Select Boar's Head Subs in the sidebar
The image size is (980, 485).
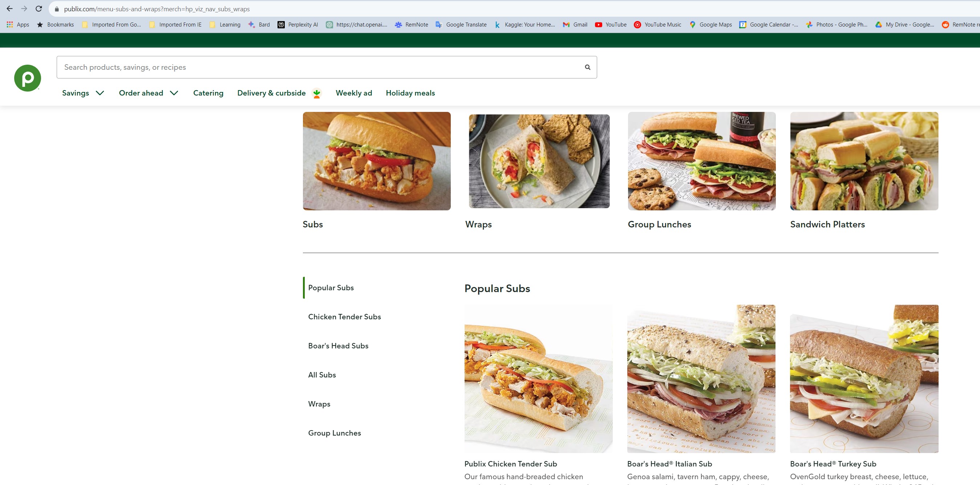[338, 345]
